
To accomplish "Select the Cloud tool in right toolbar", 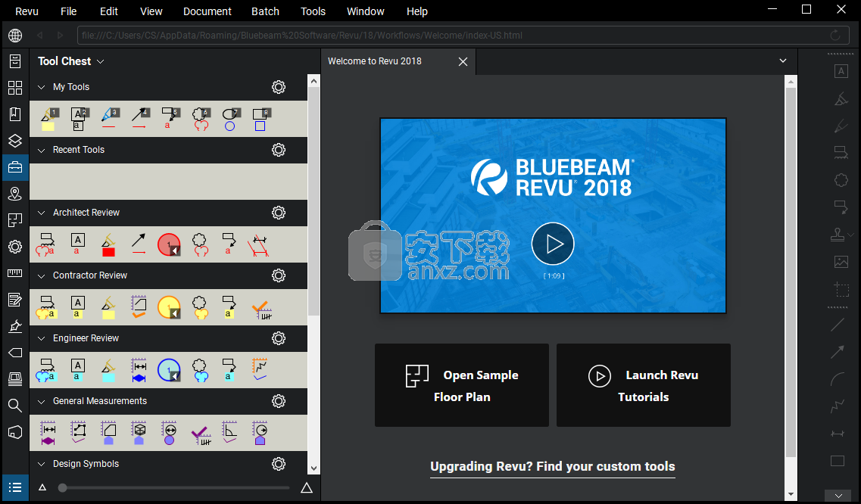I will [x=841, y=180].
